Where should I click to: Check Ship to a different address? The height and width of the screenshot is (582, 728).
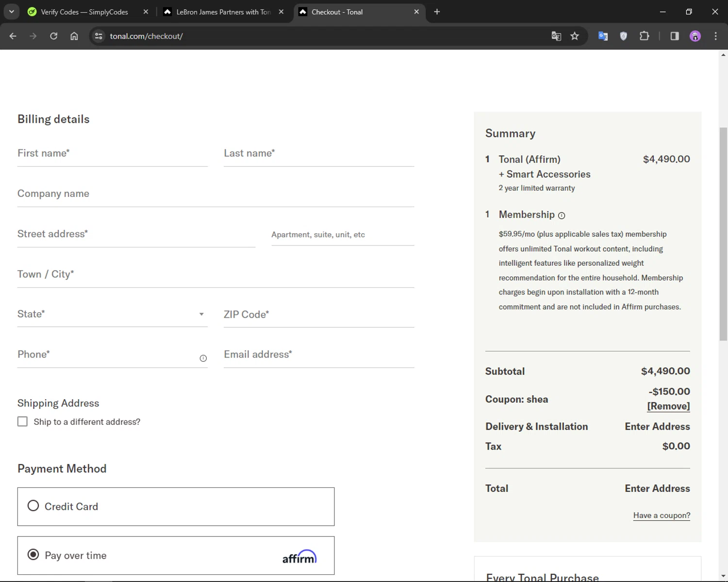(x=22, y=421)
